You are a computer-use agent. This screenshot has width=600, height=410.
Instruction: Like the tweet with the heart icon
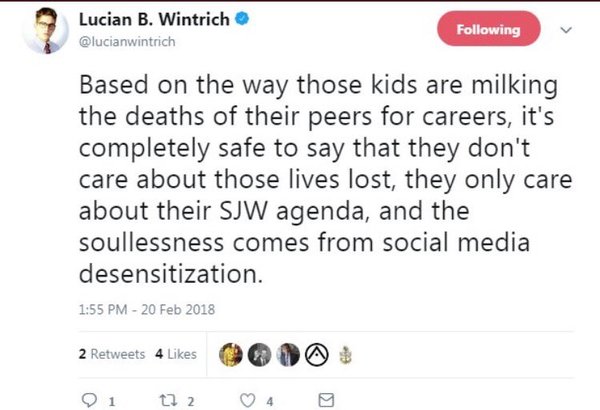(x=238, y=399)
